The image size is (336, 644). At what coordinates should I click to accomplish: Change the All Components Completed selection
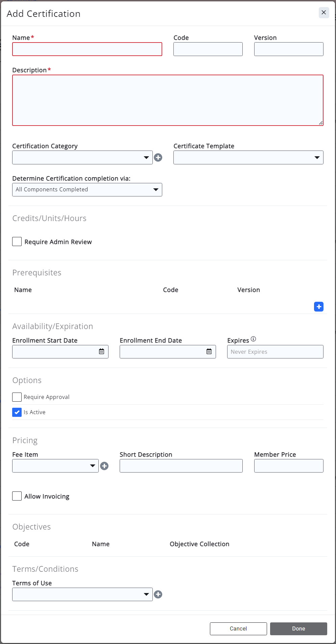tap(87, 190)
